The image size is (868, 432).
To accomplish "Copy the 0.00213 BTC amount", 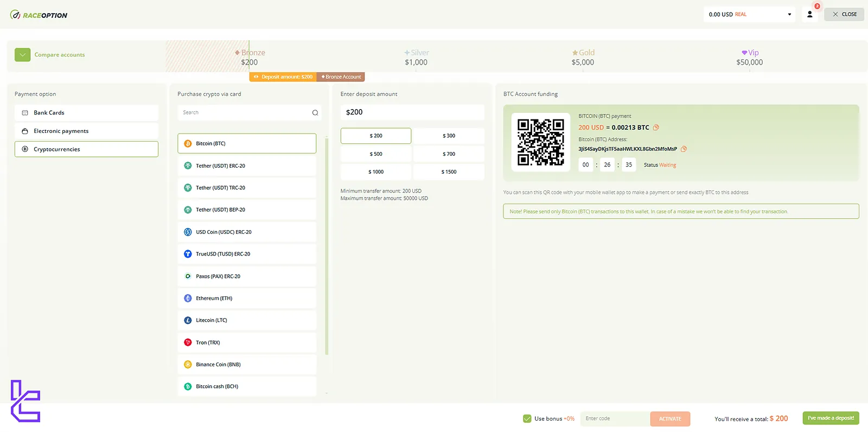I will pos(656,128).
